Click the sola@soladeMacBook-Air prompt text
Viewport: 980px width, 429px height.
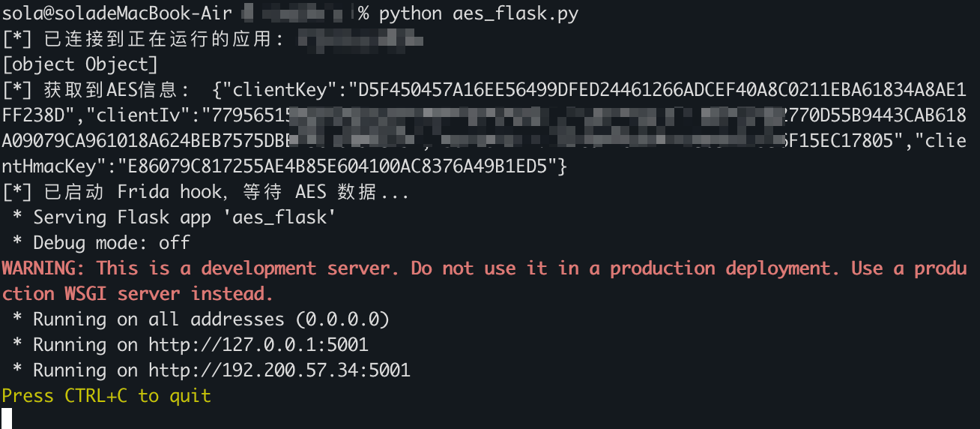pyautogui.click(x=112, y=13)
